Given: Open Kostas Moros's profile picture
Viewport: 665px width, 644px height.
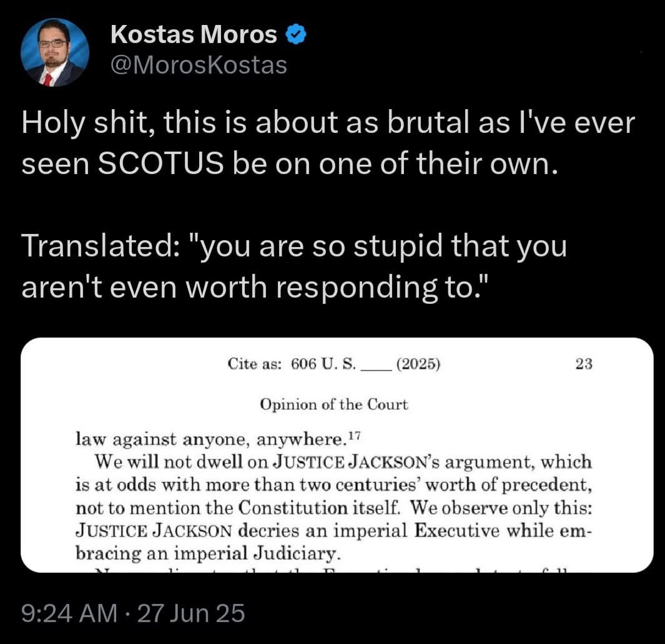Looking at the screenshot, I should coord(55,52).
